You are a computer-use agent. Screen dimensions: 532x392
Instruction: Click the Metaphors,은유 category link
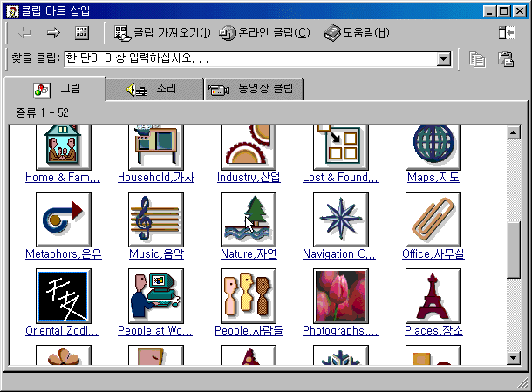click(x=64, y=253)
